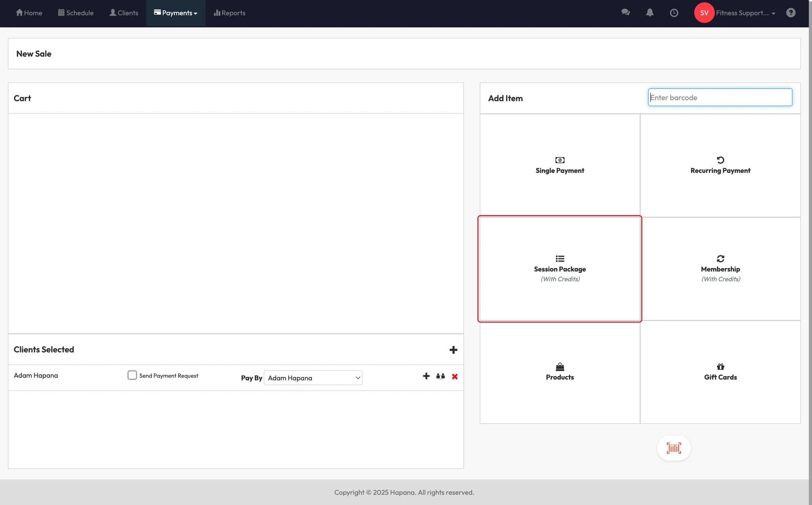Open the Fitness Support account dropdown
812x505 pixels.
pos(745,13)
